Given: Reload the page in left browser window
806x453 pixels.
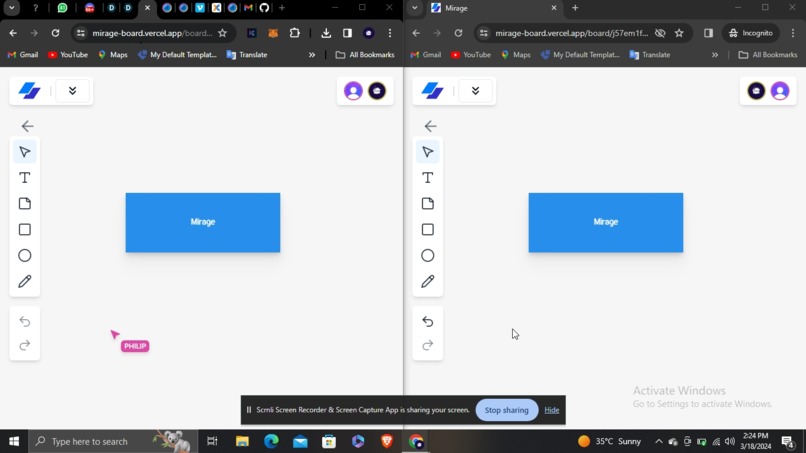Looking at the screenshot, I should coord(55,33).
